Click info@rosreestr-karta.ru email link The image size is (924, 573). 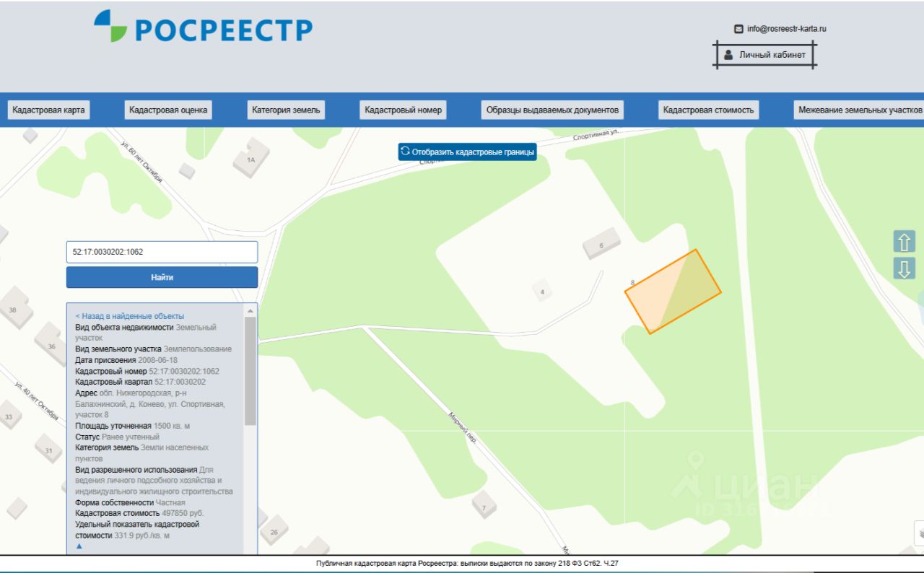(x=787, y=29)
